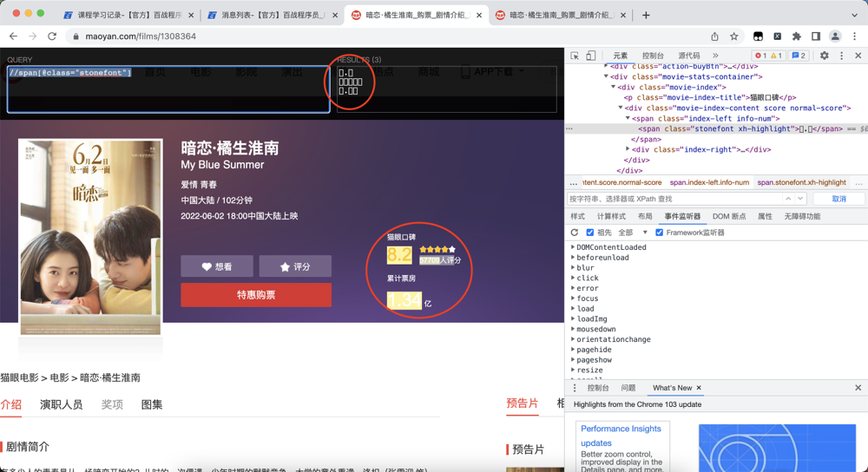Switch to 课程学习记录 browser tab
This screenshot has height=472, width=868.
[x=128, y=16]
